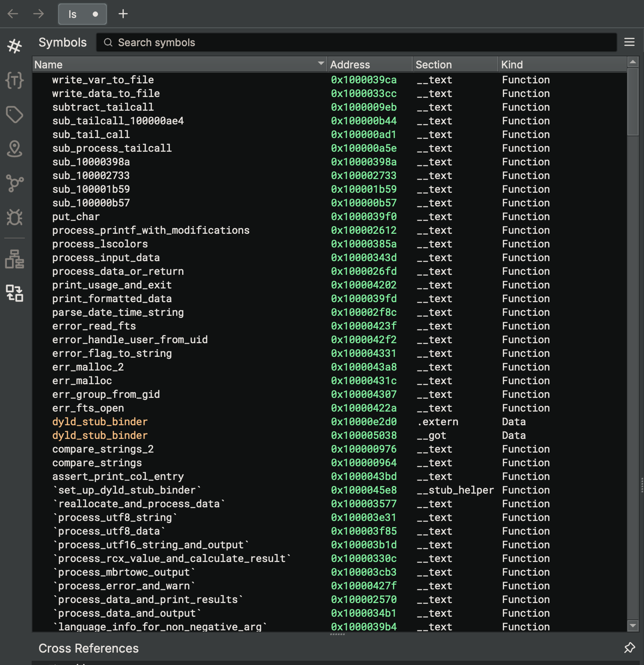
Task: Select the error_read_fts symbol
Action: (x=94, y=326)
